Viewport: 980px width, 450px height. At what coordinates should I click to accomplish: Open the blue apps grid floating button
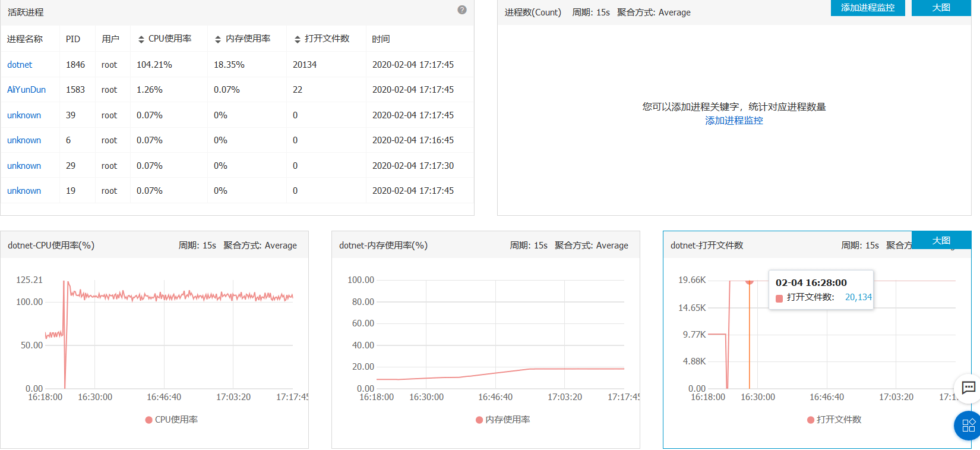point(968,425)
